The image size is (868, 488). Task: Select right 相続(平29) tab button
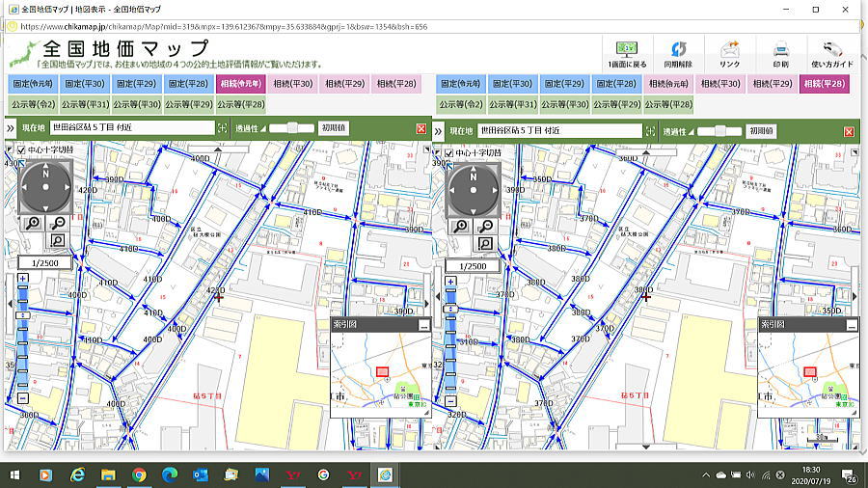(773, 84)
